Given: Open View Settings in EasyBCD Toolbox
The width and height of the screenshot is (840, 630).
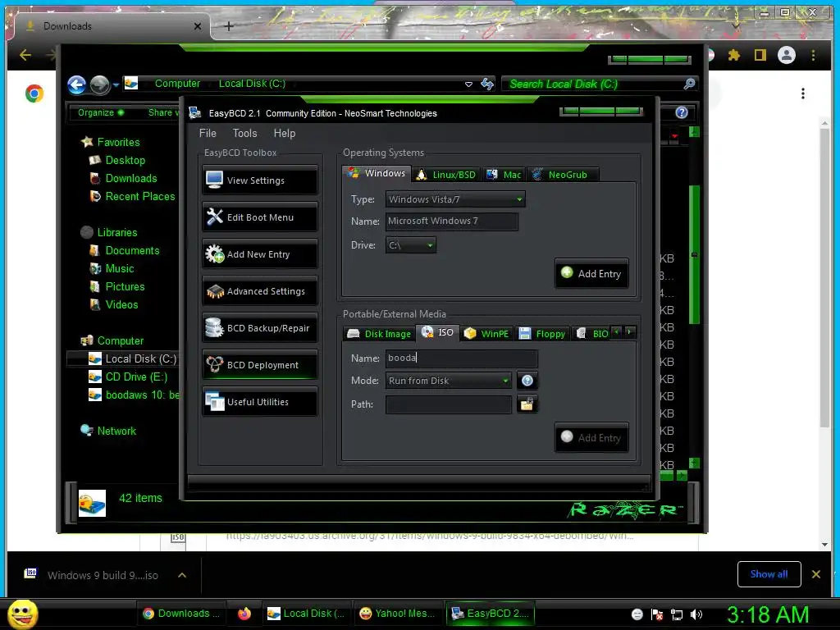Looking at the screenshot, I should pyautogui.click(x=260, y=180).
